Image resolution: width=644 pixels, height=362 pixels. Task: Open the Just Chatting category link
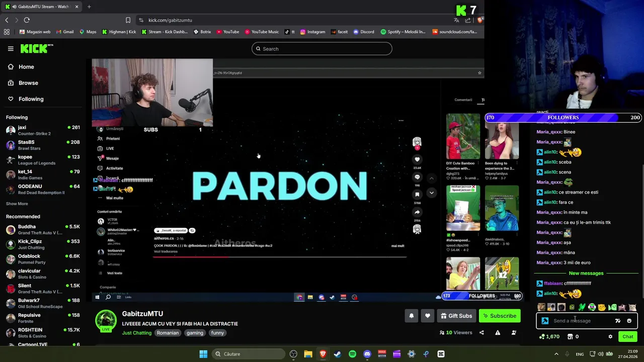136,333
